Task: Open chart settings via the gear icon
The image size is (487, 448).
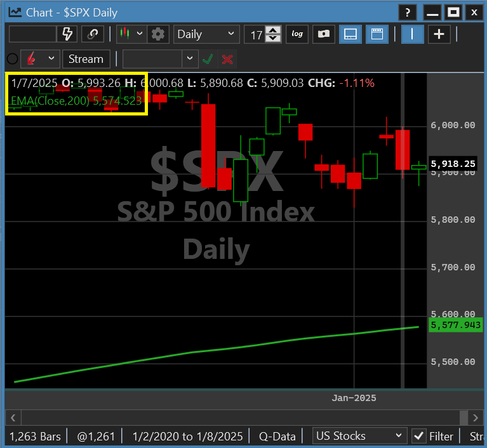Action: click(157, 34)
